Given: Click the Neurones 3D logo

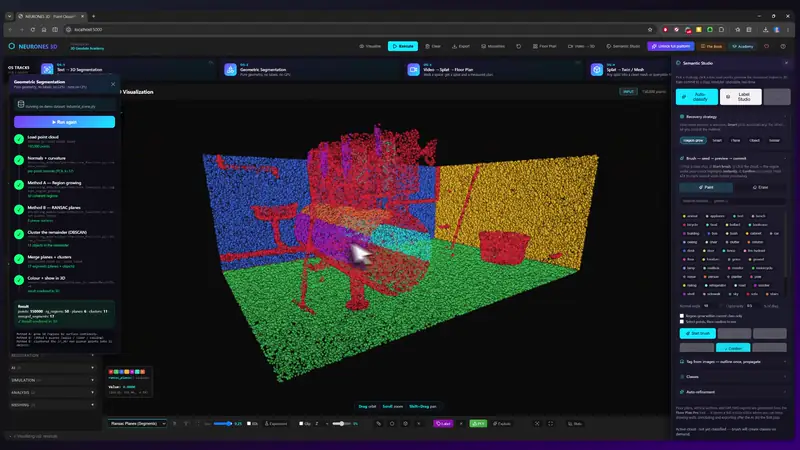Looking at the screenshot, I should point(33,46).
